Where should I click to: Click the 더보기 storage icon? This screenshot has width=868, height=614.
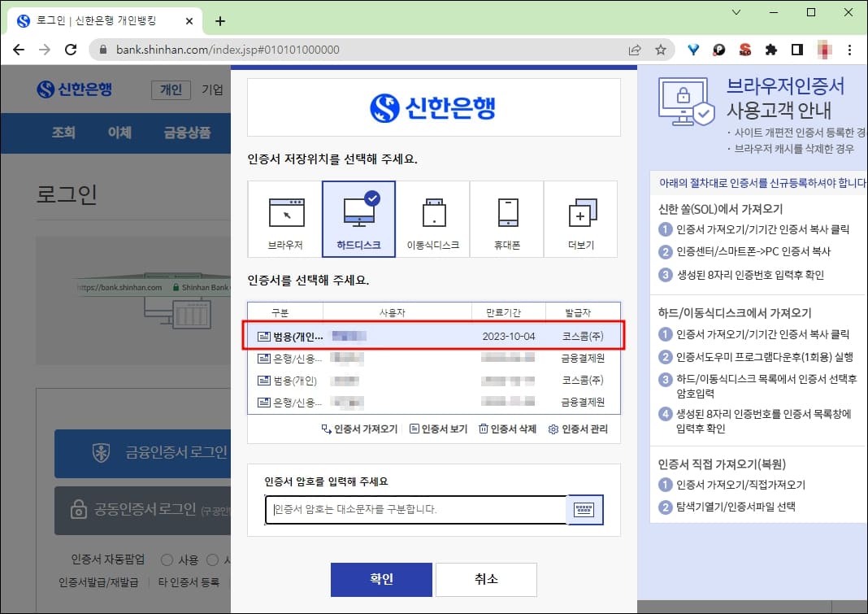(x=581, y=218)
